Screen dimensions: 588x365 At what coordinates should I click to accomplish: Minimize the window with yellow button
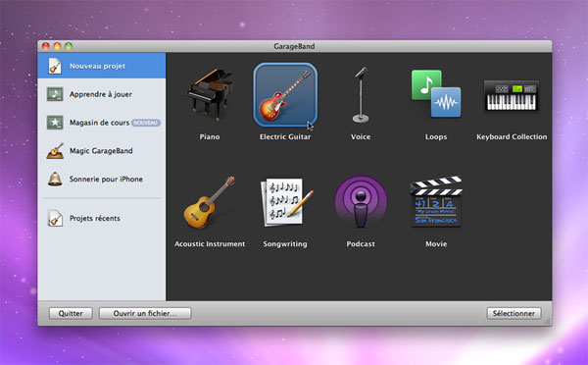[x=58, y=46]
